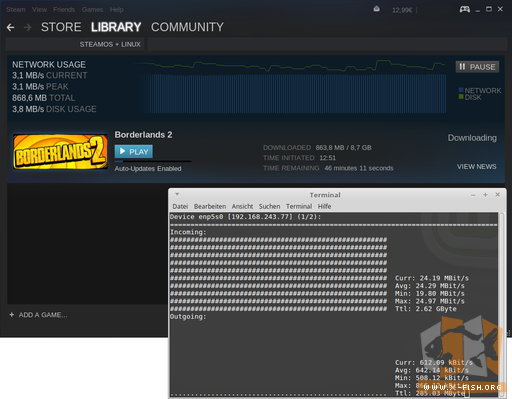
Task: Open the Steam notifications inbox icon
Action: point(377,9)
